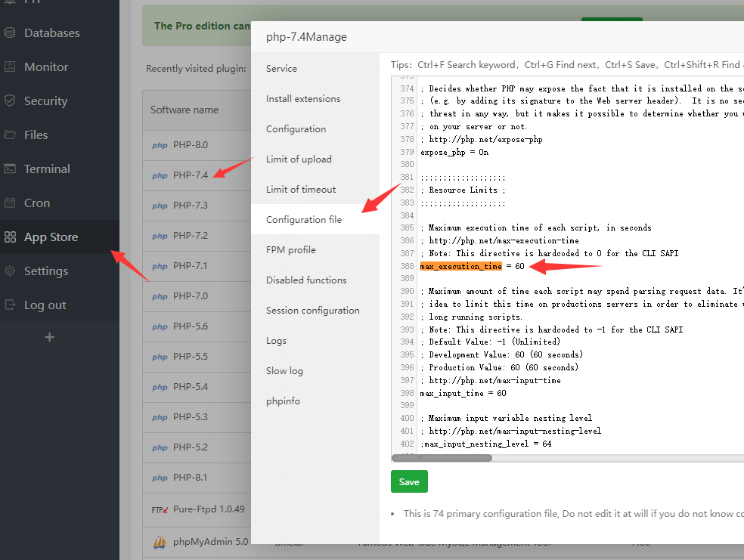Screen dimensions: 744x560
Task: Click line number 388 in gutter
Action: [x=407, y=267]
